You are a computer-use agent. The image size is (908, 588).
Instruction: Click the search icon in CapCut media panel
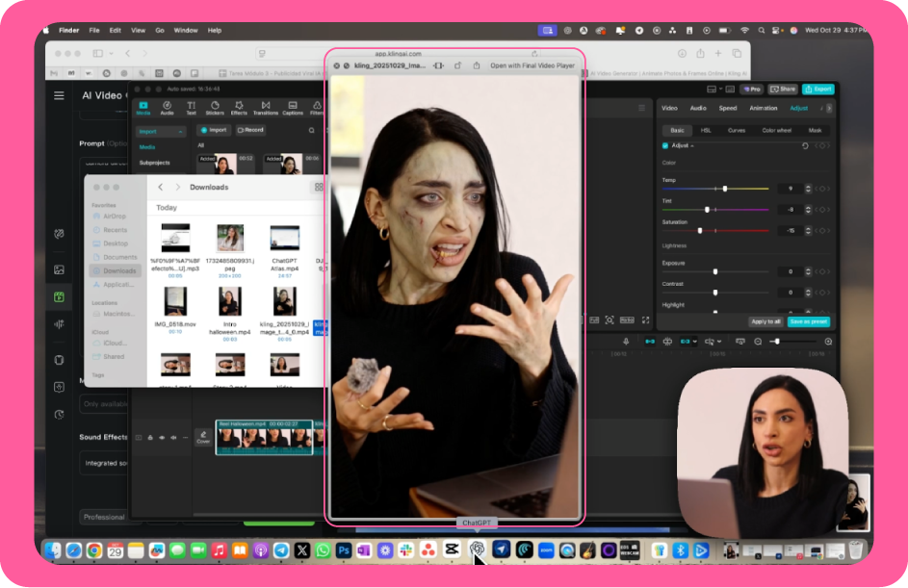[312, 130]
